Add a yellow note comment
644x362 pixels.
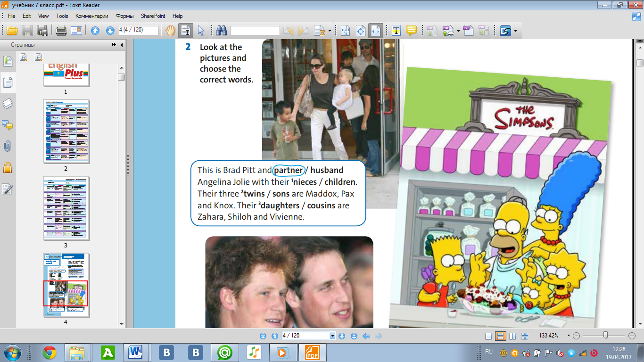[411, 31]
